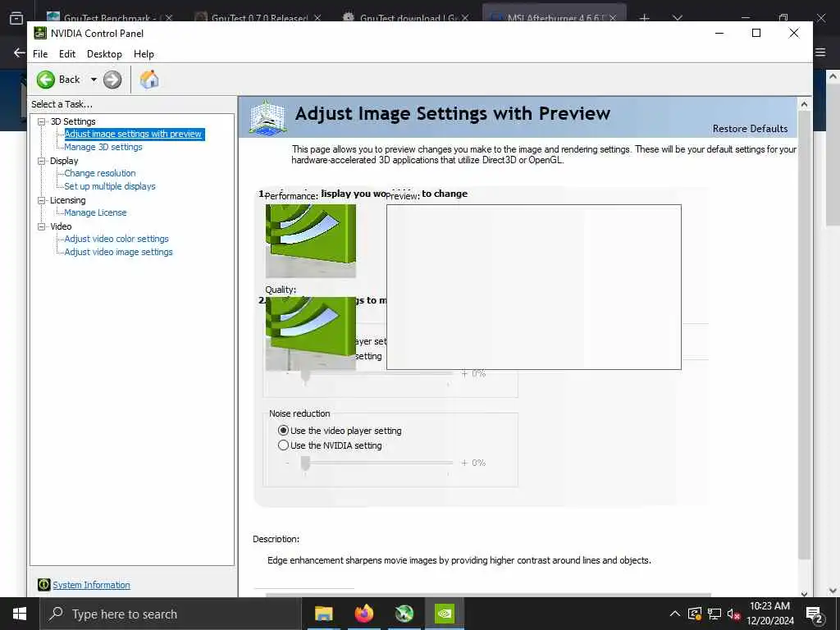Screen dimensions: 840x630
Task: Click the Quality preview thumbnail
Action: pos(311,334)
